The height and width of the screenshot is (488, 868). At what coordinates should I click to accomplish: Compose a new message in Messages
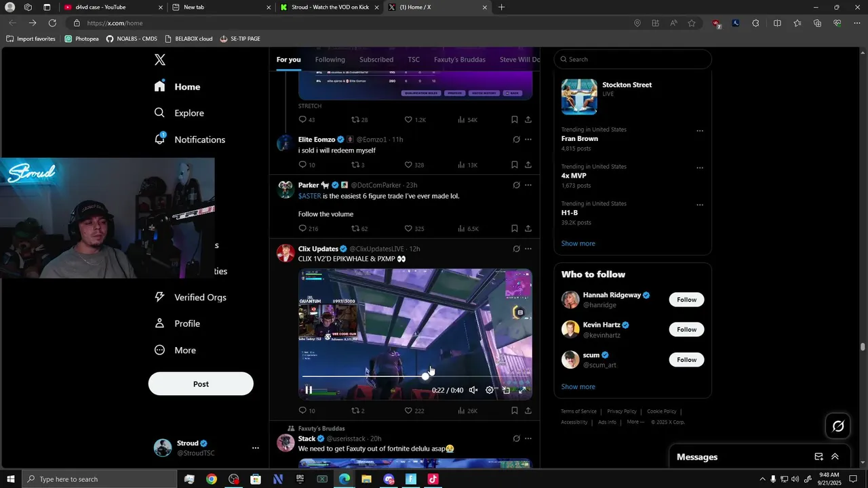[x=818, y=457]
